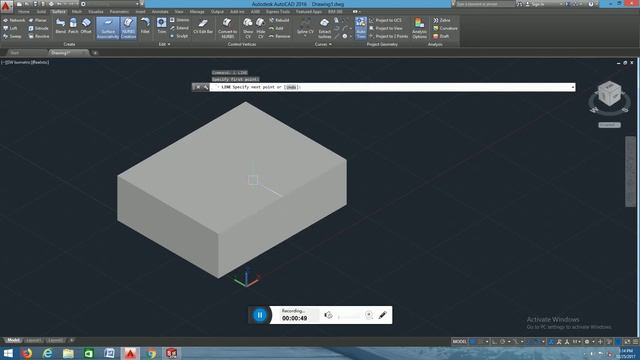
Task: Select the Offset surface tool
Action: click(x=86, y=26)
